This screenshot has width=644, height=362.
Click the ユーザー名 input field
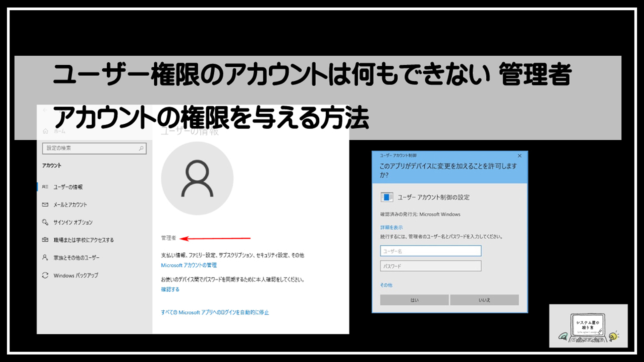[431, 251]
